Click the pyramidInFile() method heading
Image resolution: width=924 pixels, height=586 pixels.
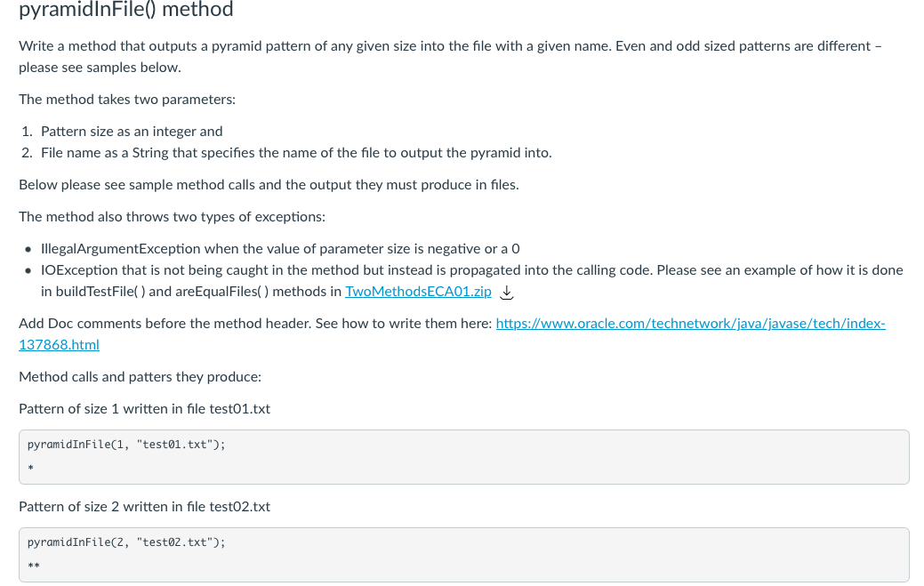point(126,9)
